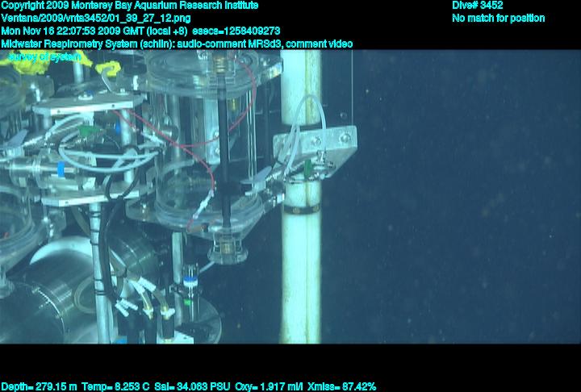Click the Dive# 3452 label
This screenshot has width=581, height=392.
coord(478,5)
